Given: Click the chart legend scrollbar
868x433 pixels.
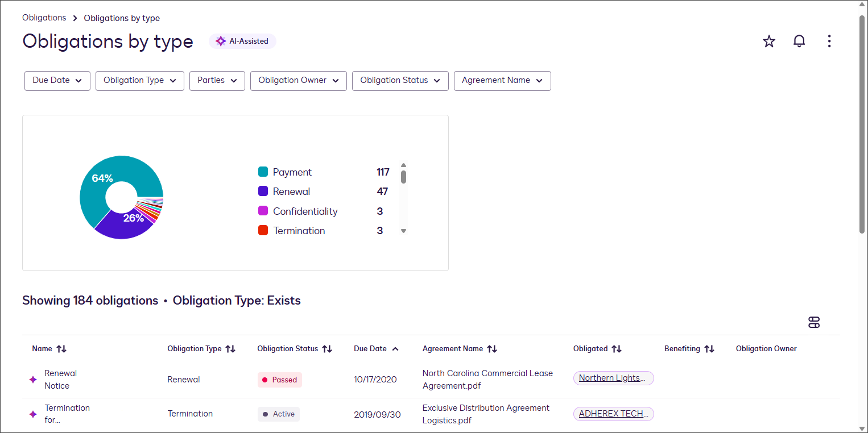Looking at the screenshot, I should click(x=403, y=177).
